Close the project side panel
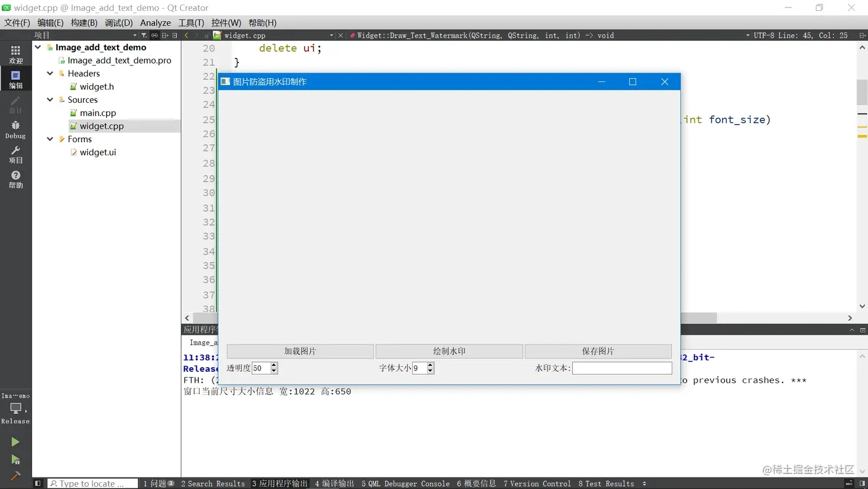Image resolution: width=868 pixels, height=489 pixels. pyautogui.click(x=175, y=35)
